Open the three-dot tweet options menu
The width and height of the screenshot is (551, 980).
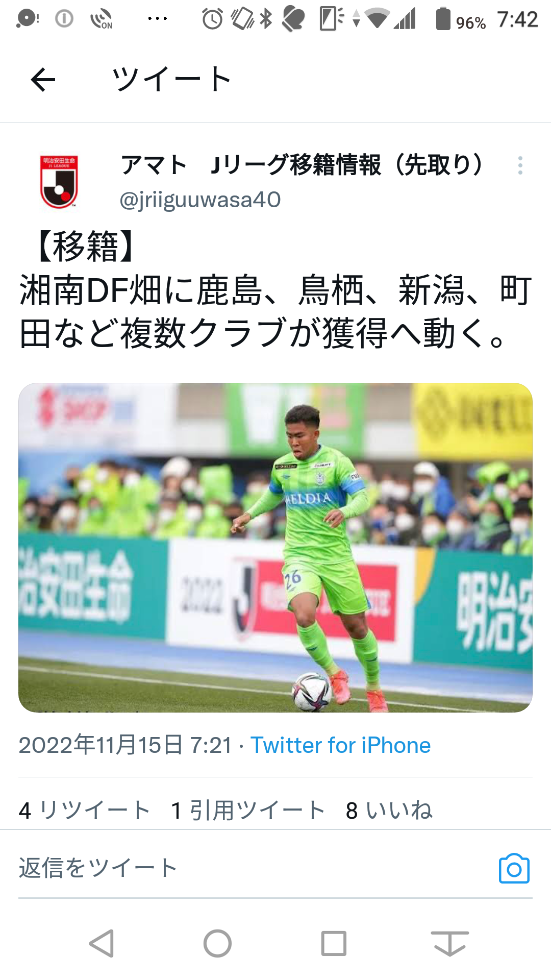pyautogui.click(x=520, y=165)
